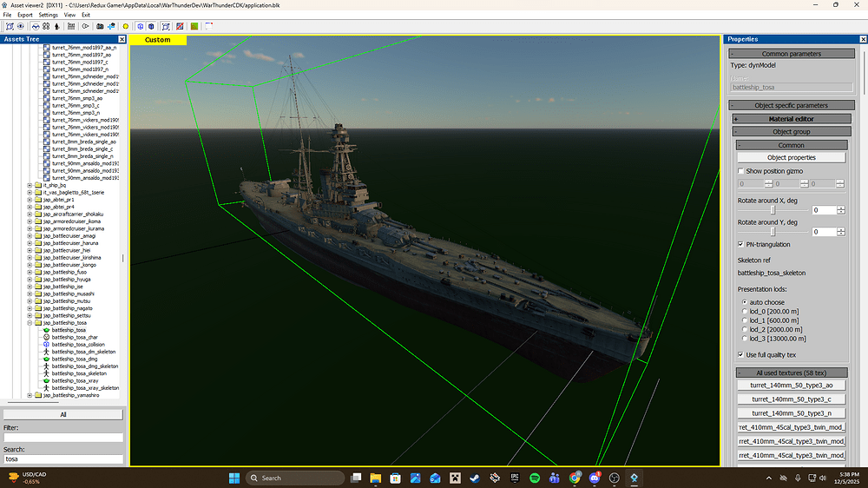This screenshot has width=868, height=488.
Task: Open the Export menu
Action: 25,15
